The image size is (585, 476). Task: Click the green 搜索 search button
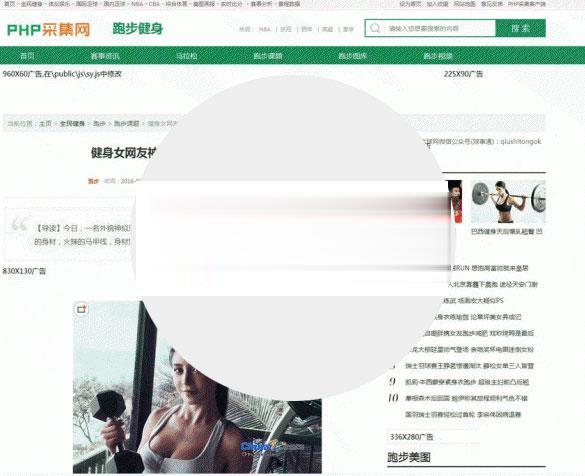[x=520, y=28]
